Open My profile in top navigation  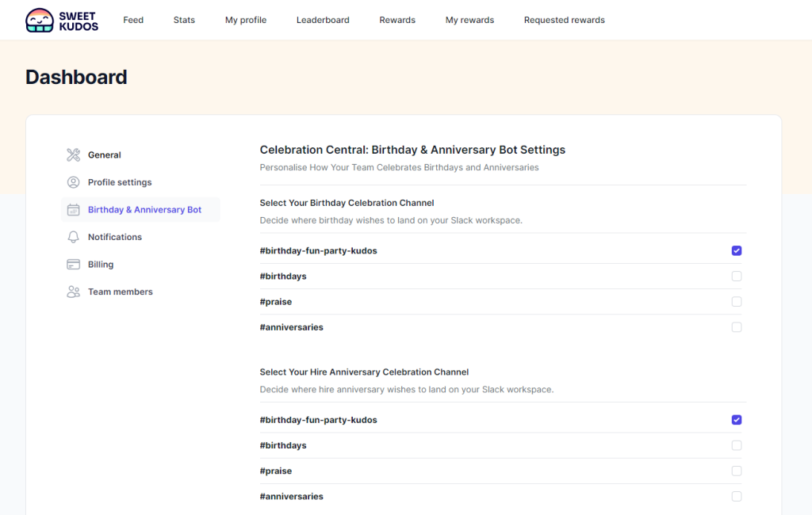point(246,20)
